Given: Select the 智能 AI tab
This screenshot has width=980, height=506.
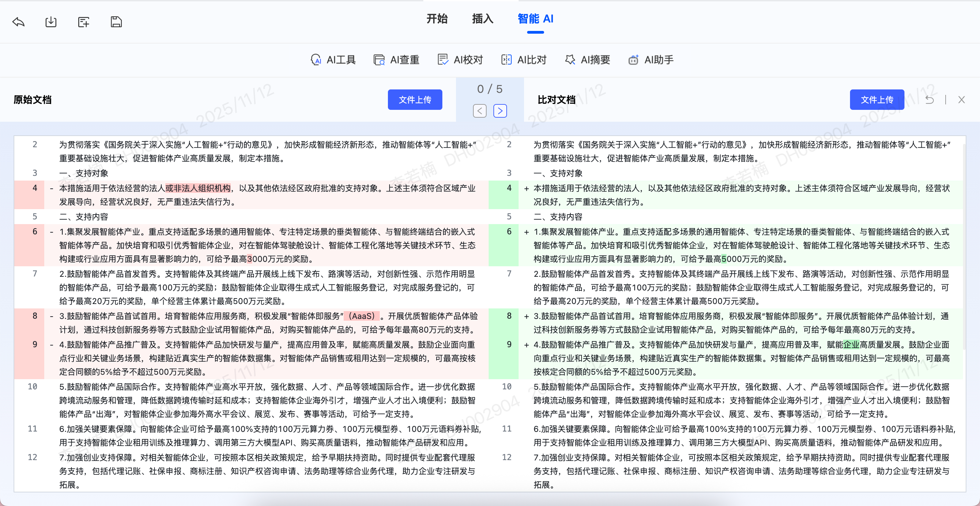Looking at the screenshot, I should pyautogui.click(x=535, y=19).
